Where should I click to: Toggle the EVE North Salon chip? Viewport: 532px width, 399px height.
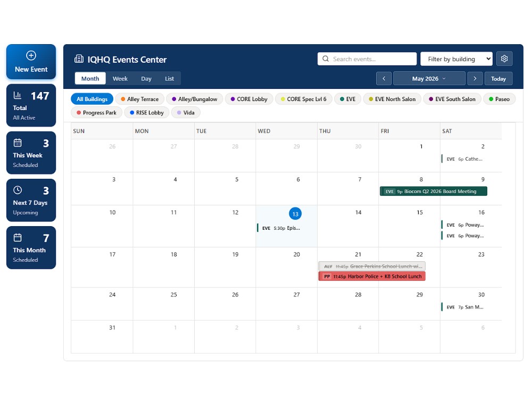click(x=392, y=99)
